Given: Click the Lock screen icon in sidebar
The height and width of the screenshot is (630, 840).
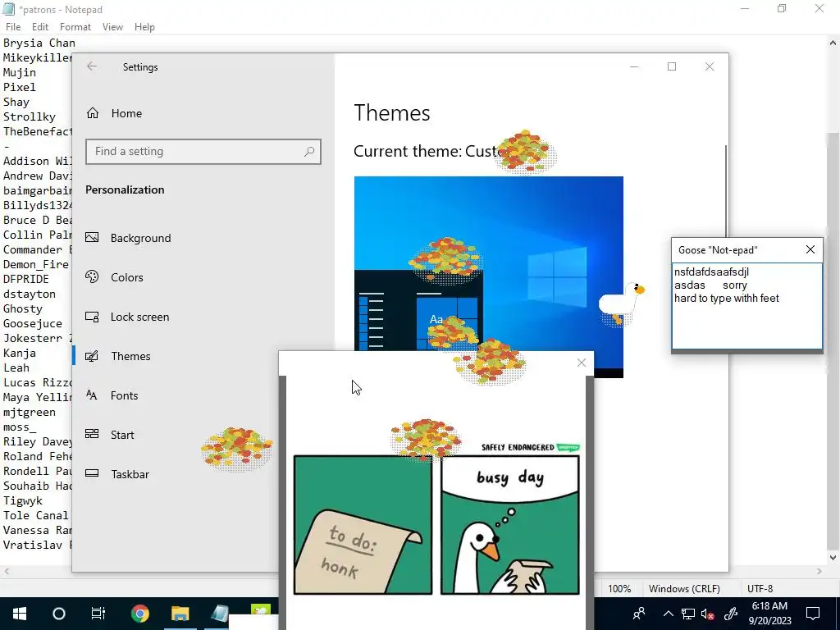Looking at the screenshot, I should tap(92, 317).
